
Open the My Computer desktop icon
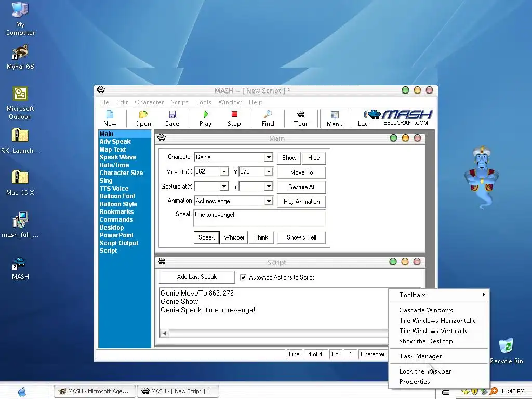pyautogui.click(x=20, y=18)
